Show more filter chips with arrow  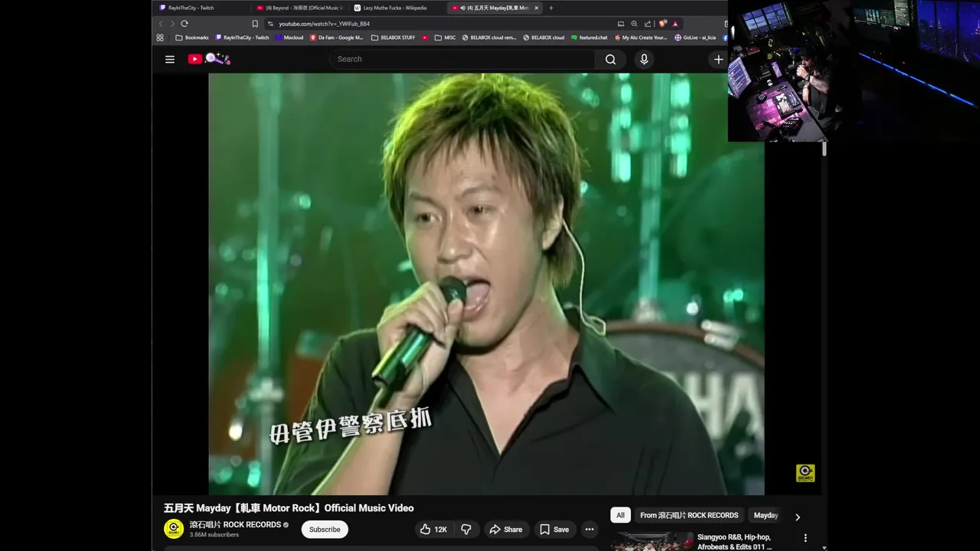click(797, 517)
